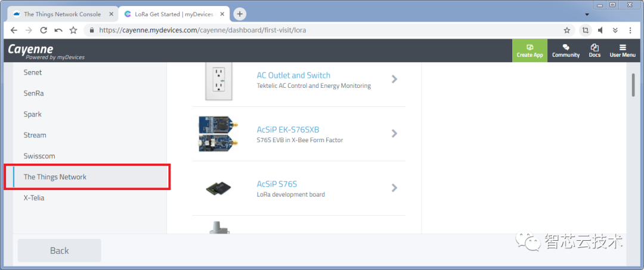Click the AcSiP EK-S76SXB board thumbnail
This screenshot has height=270, width=644.
point(218,133)
